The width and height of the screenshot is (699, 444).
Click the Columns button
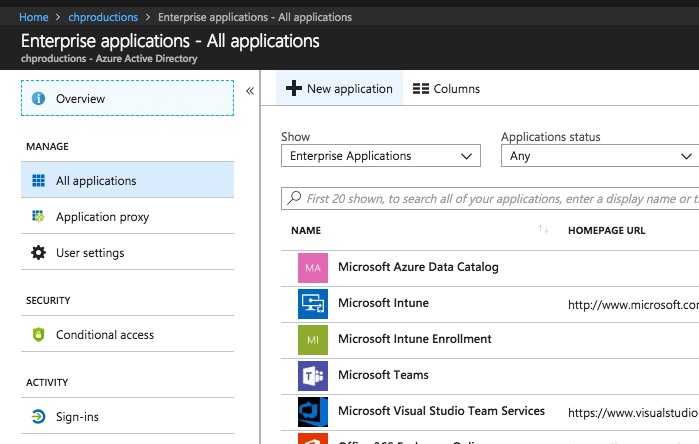point(446,89)
